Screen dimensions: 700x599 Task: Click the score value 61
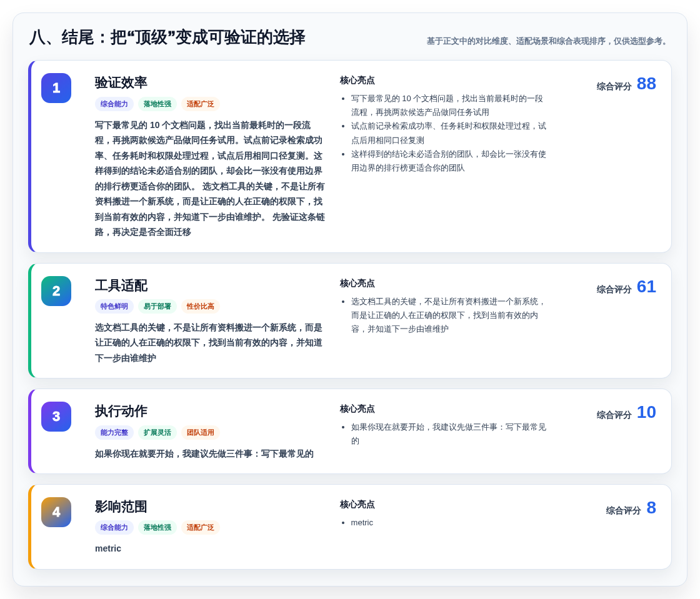click(x=646, y=287)
